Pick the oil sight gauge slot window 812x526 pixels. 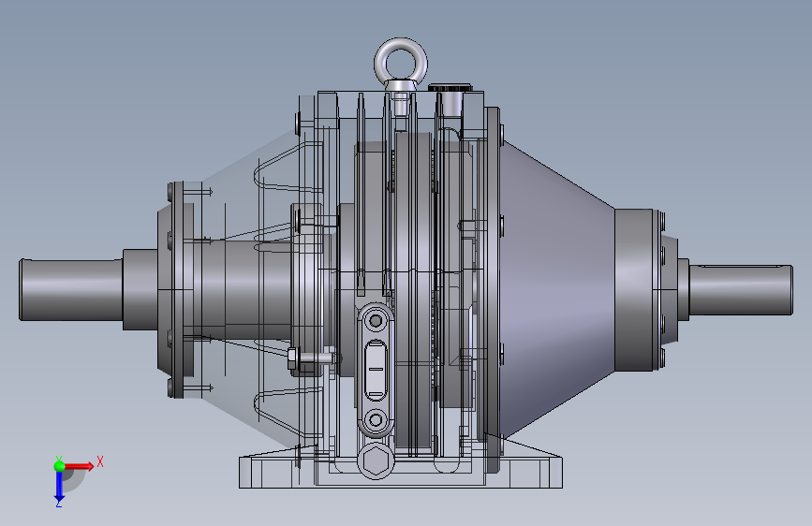tap(376, 370)
